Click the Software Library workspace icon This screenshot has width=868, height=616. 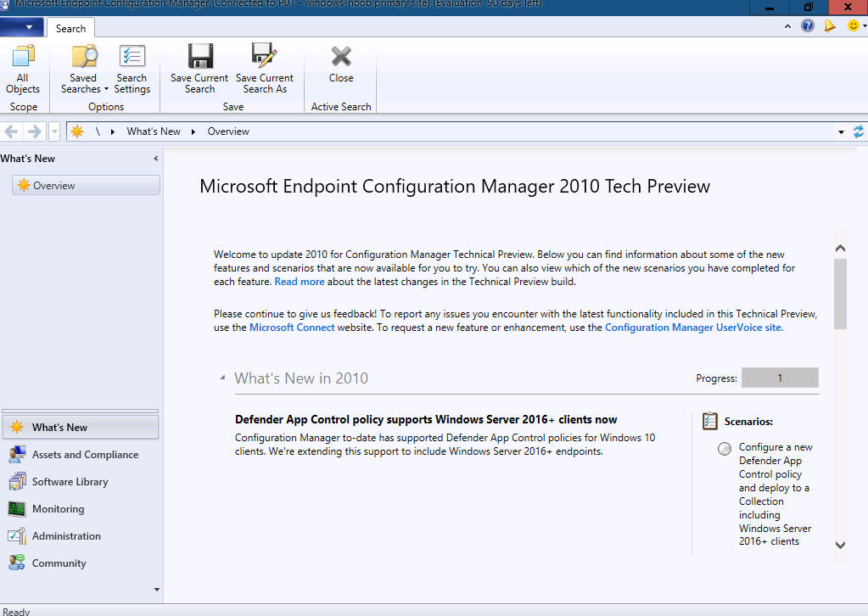coord(17,481)
